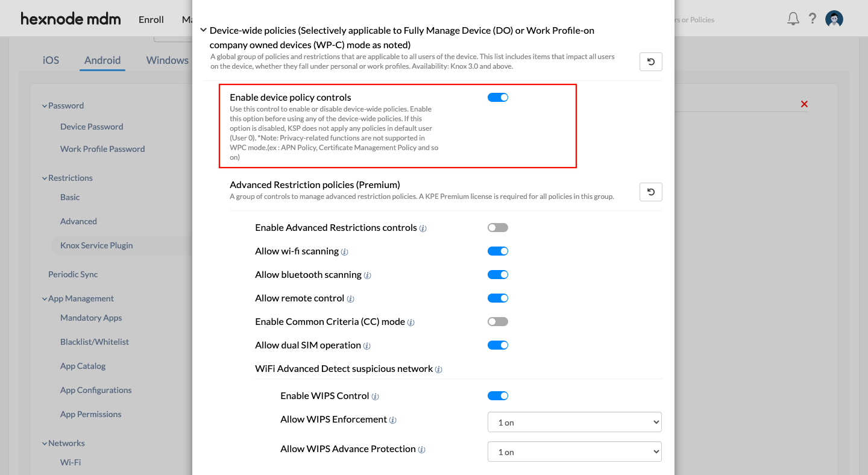Show info for Allow remote control
Viewport: 868px width, 475px height.
351,299
